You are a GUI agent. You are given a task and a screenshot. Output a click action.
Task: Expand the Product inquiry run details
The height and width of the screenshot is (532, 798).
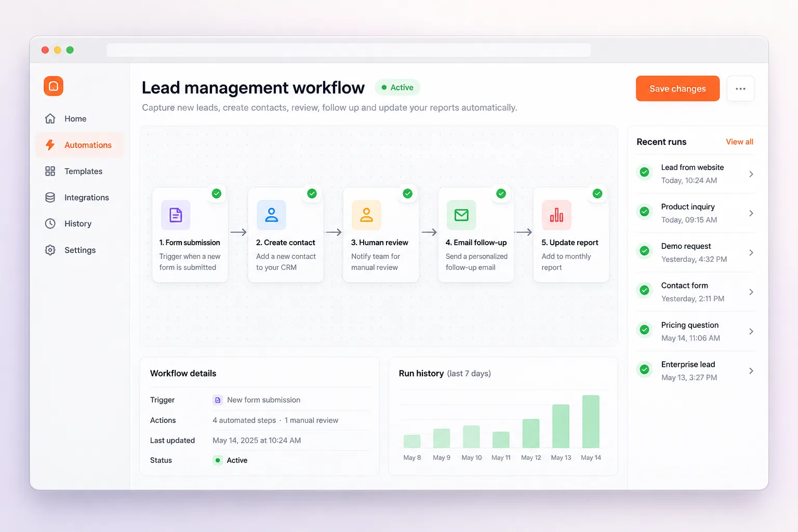tap(751, 213)
